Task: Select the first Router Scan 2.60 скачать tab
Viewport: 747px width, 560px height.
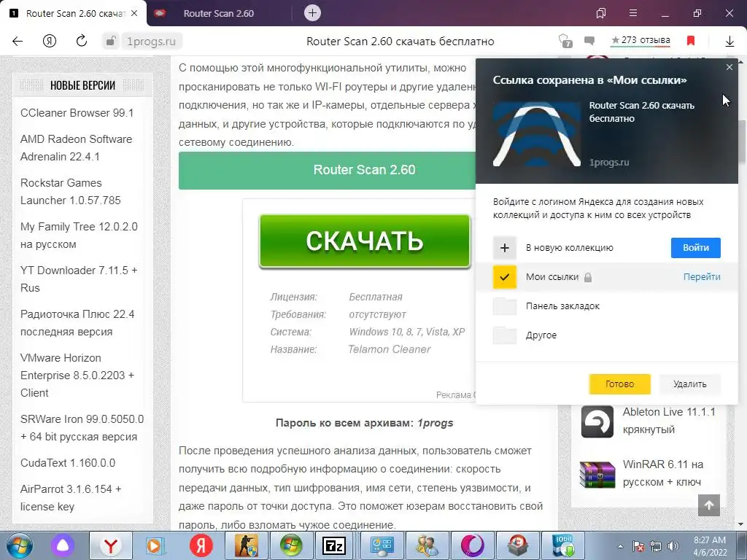Action: (75, 13)
